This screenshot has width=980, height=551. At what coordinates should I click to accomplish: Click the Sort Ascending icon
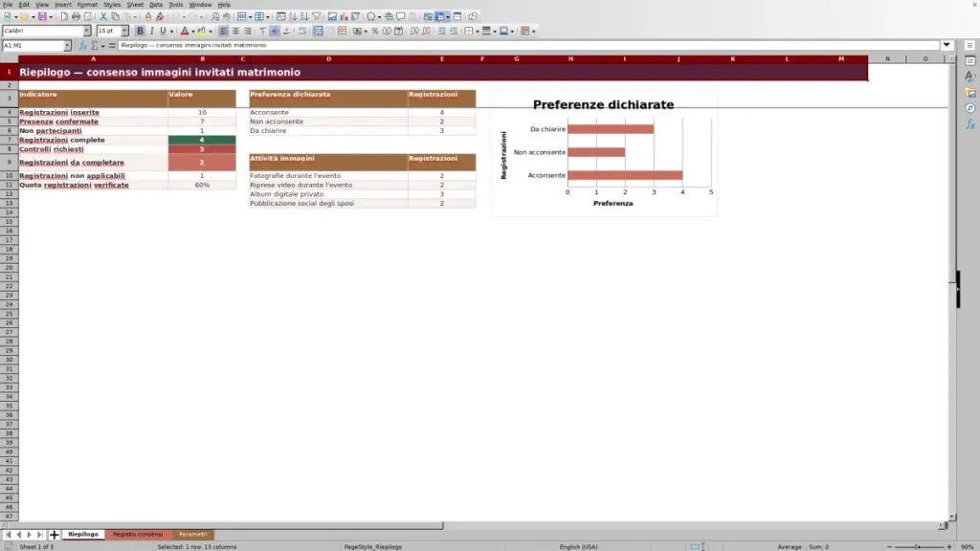coord(293,17)
